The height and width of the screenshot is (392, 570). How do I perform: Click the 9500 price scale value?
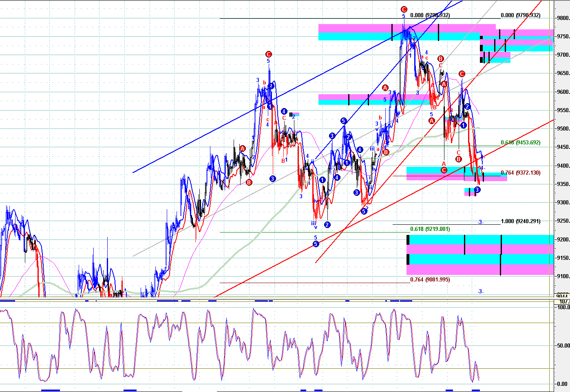(563, 128)
